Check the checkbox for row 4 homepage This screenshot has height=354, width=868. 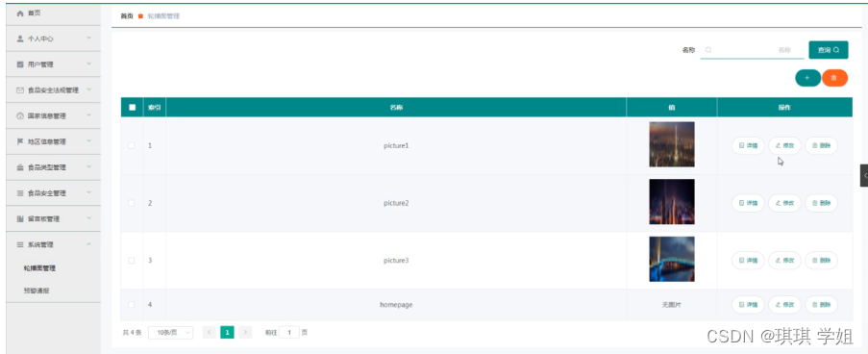[x=132, y=305]
